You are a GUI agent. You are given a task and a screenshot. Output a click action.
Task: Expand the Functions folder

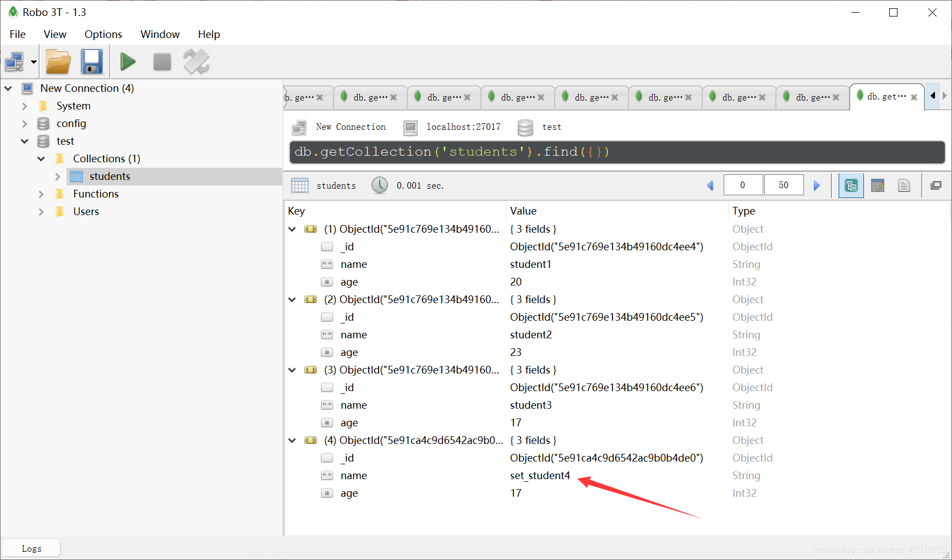(x=41, y=194)
